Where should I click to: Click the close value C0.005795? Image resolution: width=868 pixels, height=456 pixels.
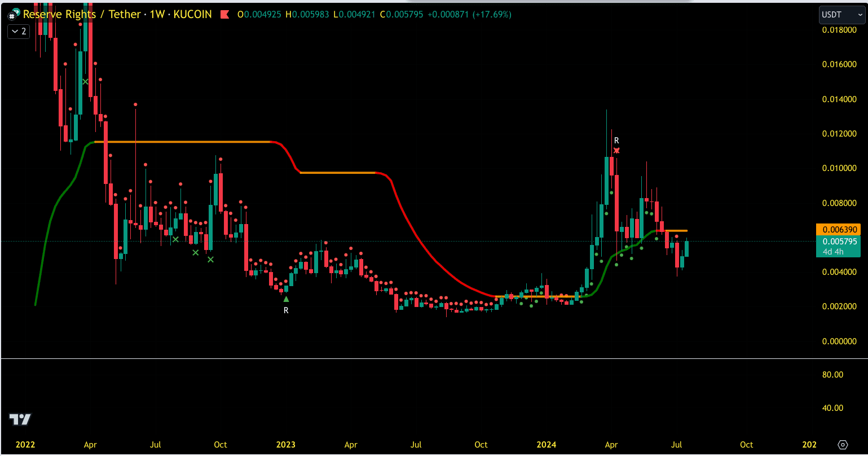403,15
